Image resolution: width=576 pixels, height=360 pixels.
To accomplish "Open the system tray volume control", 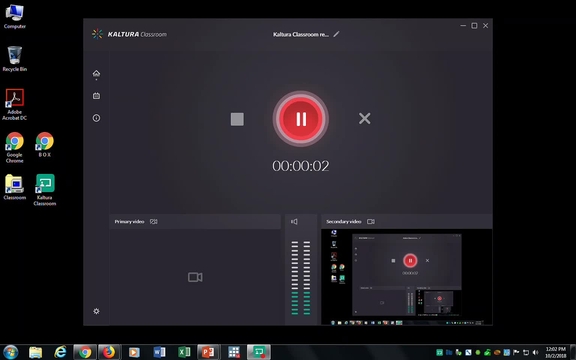I will 535,353.
